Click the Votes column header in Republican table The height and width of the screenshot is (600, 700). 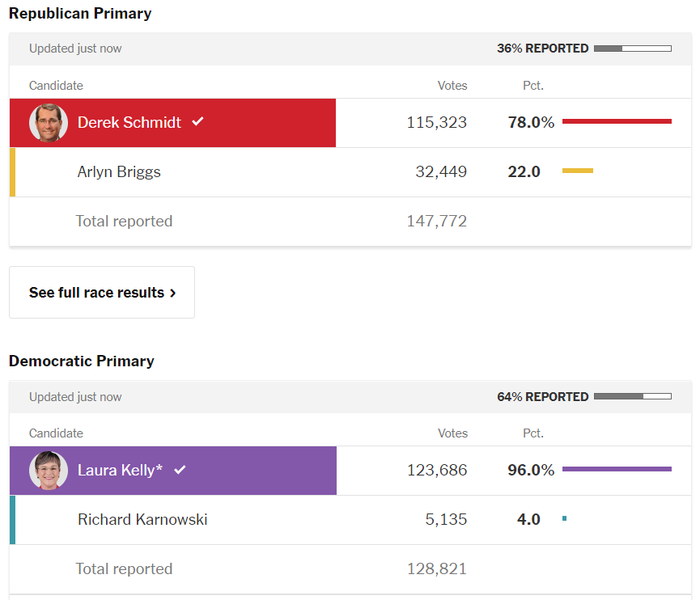452,86
